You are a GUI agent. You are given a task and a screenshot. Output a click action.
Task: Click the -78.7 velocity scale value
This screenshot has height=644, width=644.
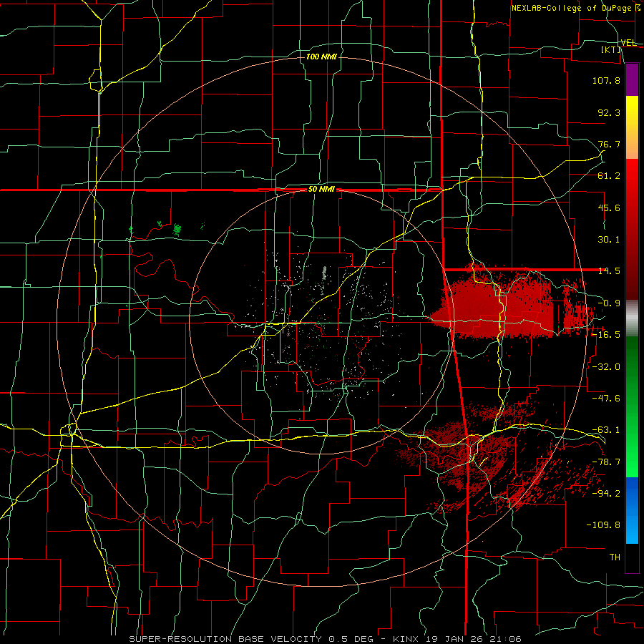click(x=606, y=462)
